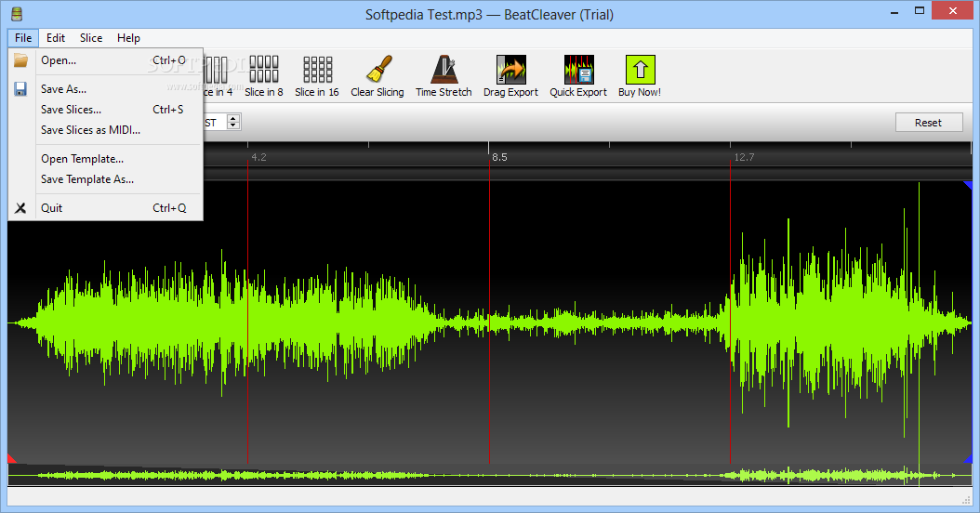The height and width of the screenshot is (513, 980).
Task: Click the floppy disk icon beside Save As...
Action: (x=20, y=88)
